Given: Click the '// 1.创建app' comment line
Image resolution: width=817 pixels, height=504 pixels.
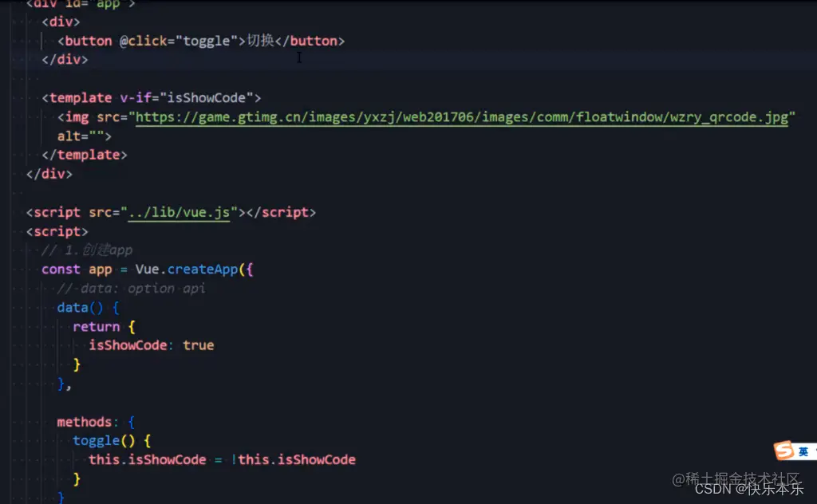Looking at the screenshot, I should click(x=86, y=250).
